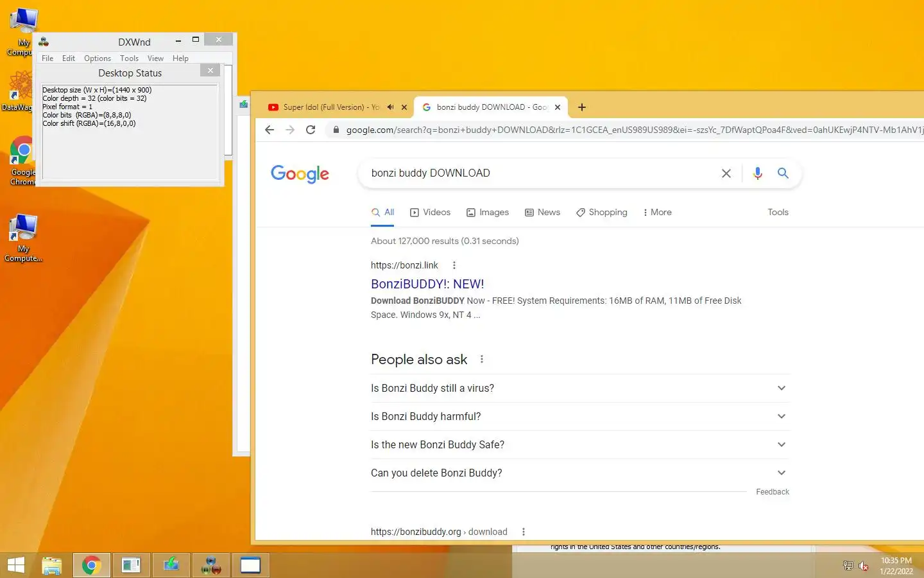
Task: Click the muted volume icon in the tray
Action: coord(864,566)
